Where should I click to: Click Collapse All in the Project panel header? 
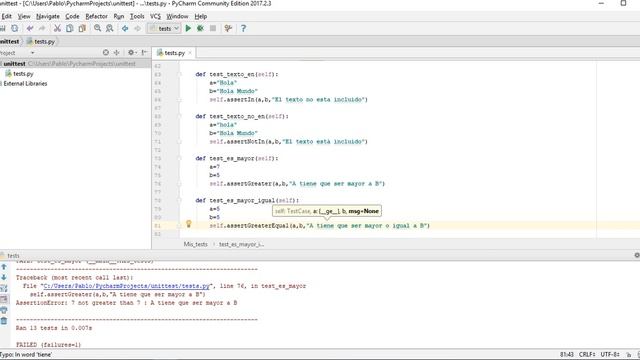(117, 53)
